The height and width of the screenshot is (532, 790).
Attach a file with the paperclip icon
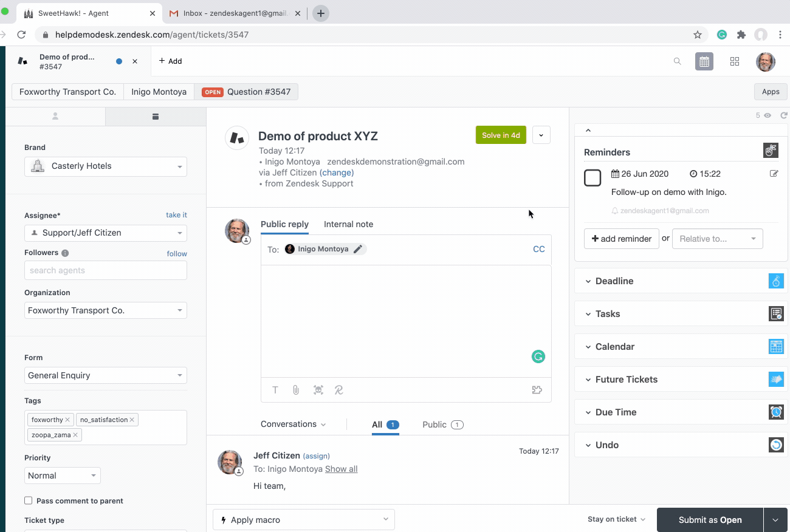click(x=296, y=390)
